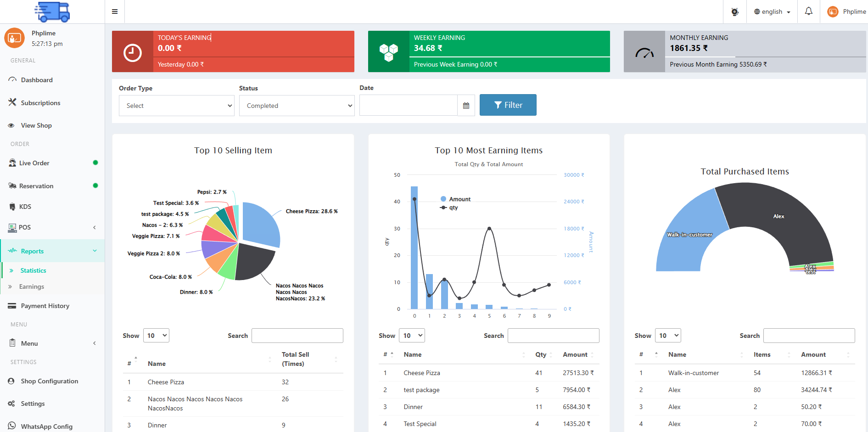Open the Order Type dropdown

point(177,106)
